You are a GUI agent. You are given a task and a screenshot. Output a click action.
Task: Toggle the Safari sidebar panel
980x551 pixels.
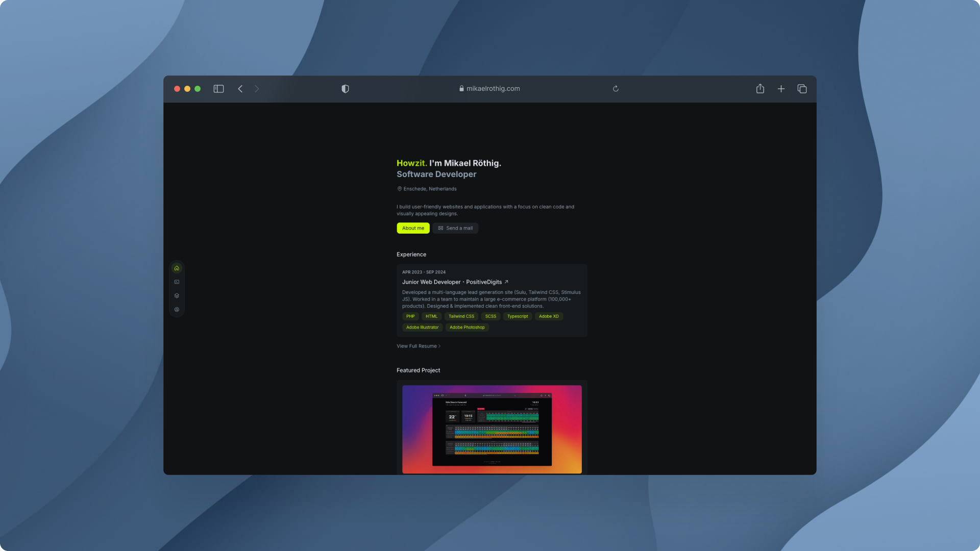pos(218,89)
